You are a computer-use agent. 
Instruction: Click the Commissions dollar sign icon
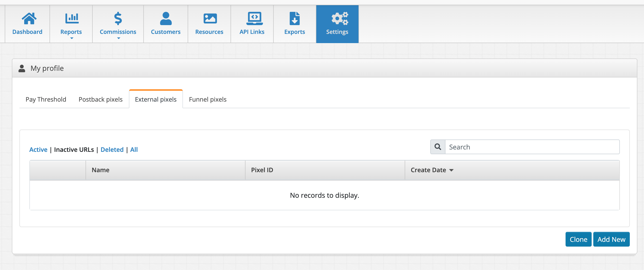pos(118,18)
